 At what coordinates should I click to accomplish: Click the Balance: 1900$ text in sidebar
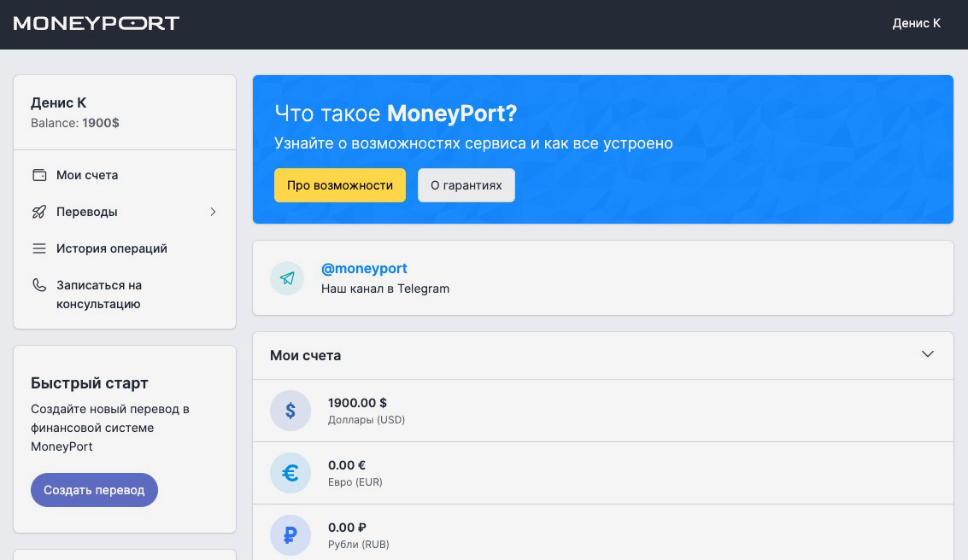pos(74,123)
